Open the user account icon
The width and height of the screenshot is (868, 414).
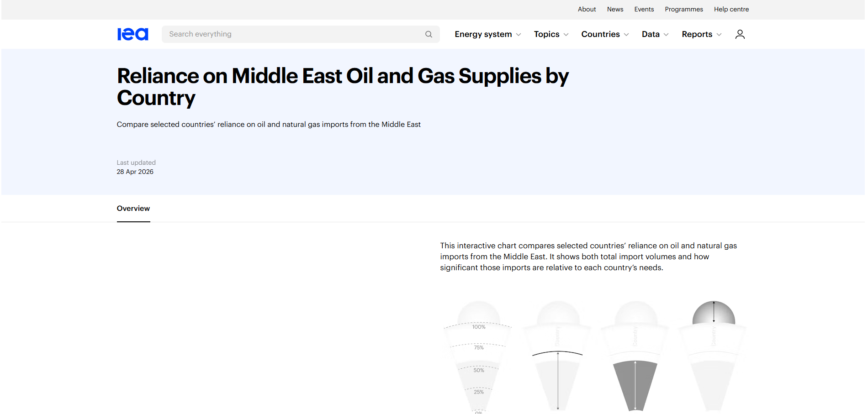click(740, 34)
